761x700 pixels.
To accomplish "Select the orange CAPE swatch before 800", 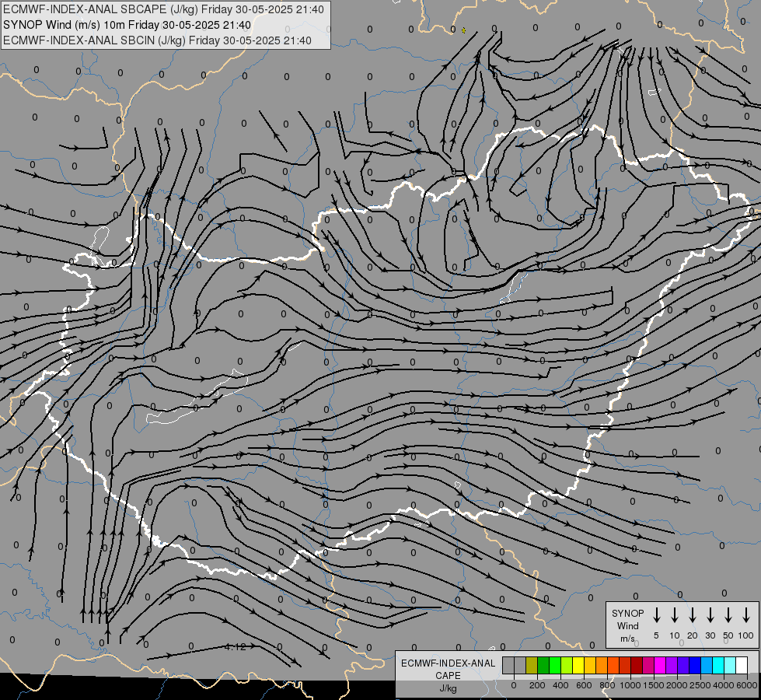I will click(602, 665).
